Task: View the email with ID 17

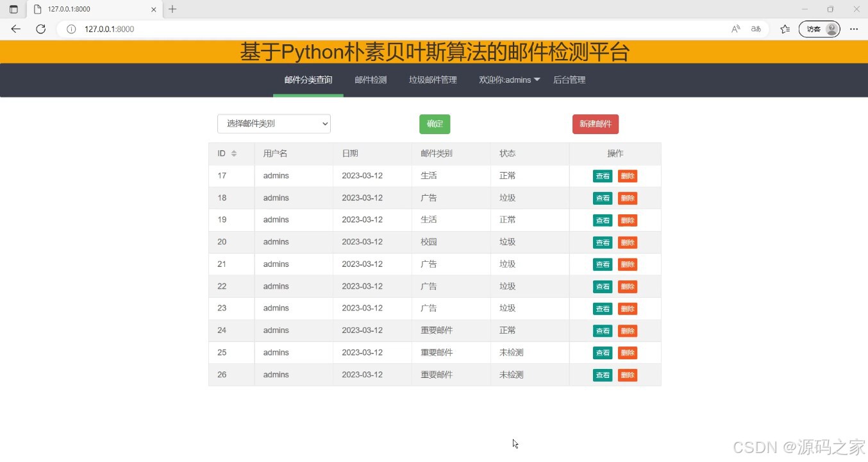Action: coord(603,176)
